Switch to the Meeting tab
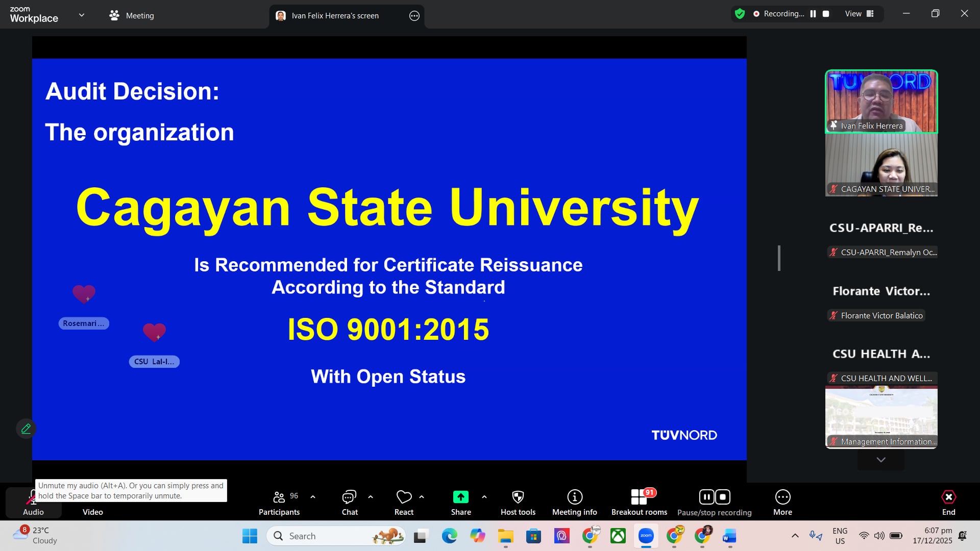 (x=132, y=16)
